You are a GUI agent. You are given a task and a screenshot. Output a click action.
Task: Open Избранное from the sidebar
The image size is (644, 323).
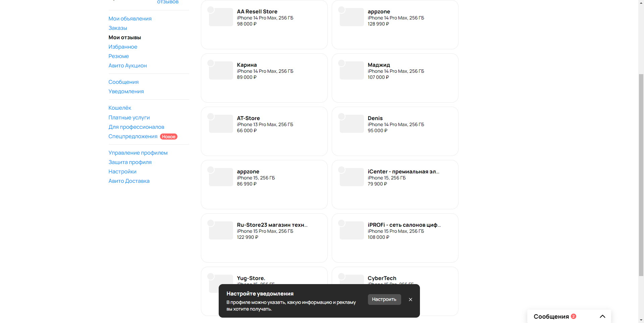tap(123, 47)
